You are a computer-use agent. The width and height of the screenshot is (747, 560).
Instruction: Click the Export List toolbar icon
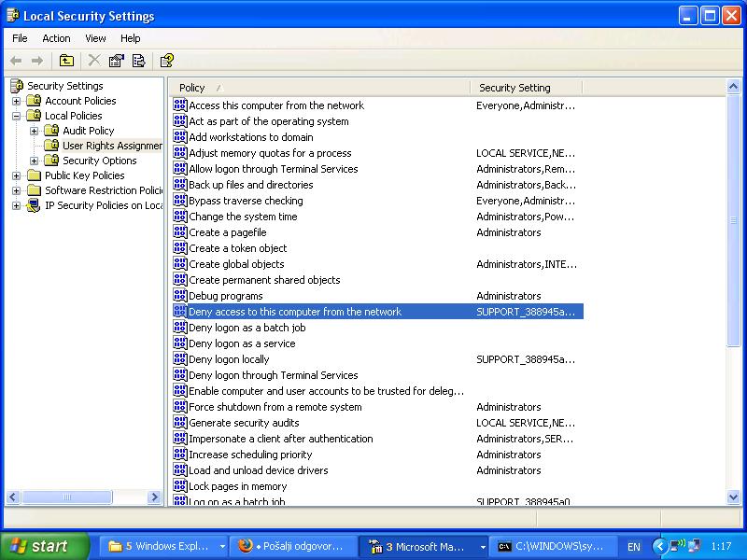click(139, 61)
